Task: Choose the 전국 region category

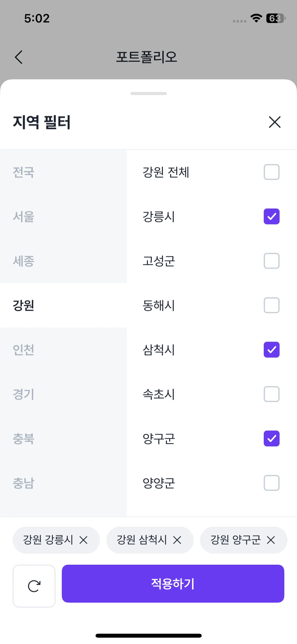Action: (x=24, y=172)
